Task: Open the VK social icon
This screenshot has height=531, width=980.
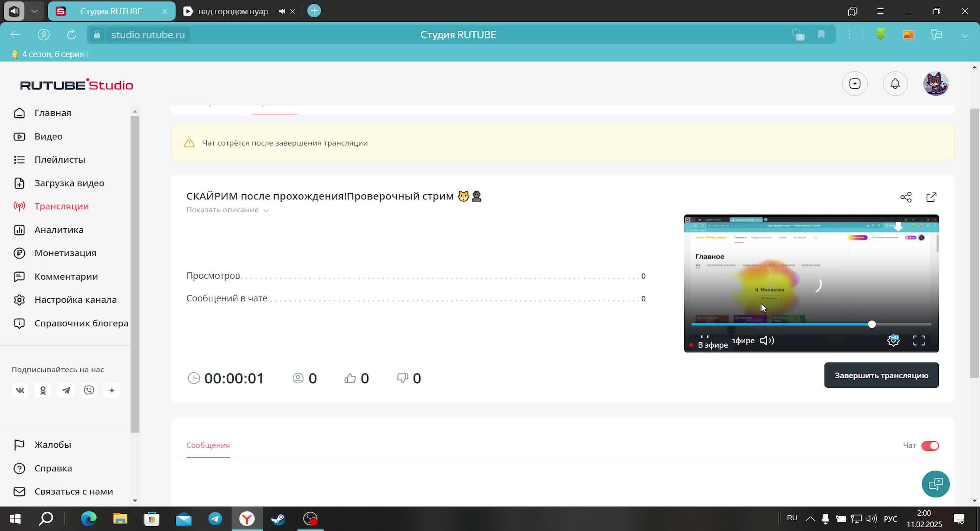Action: [x=20, y=391]
